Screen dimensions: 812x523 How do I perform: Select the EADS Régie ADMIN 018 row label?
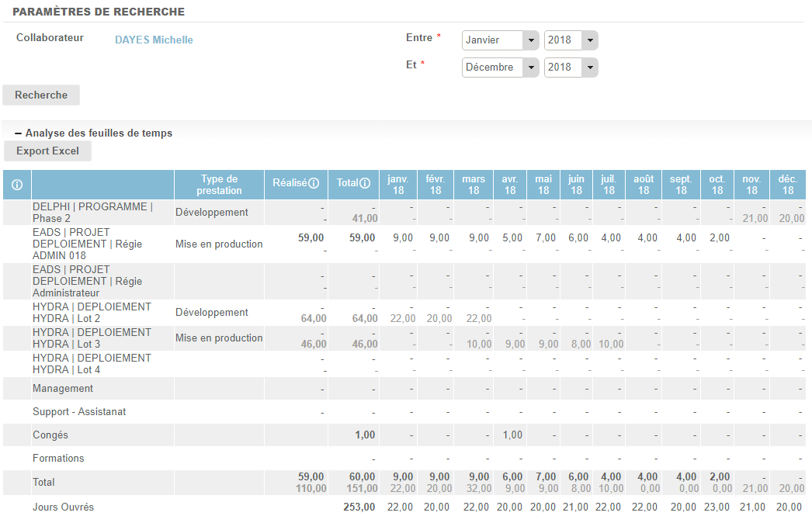71,244
